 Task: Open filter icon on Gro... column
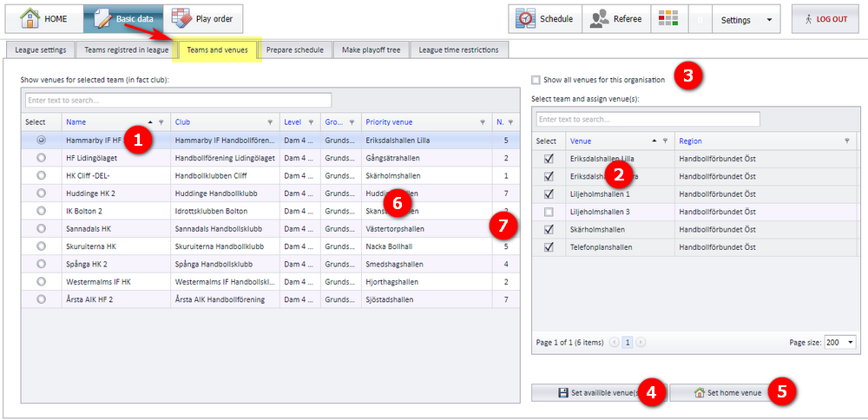click(352, 122)
